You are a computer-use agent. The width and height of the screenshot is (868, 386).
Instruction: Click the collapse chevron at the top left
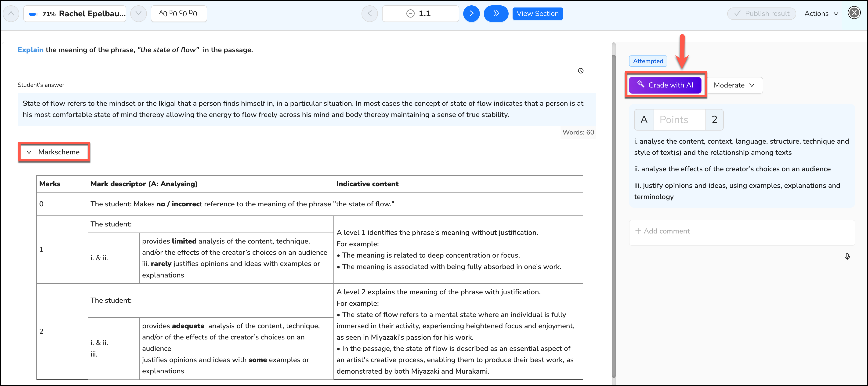pos(11,14)
